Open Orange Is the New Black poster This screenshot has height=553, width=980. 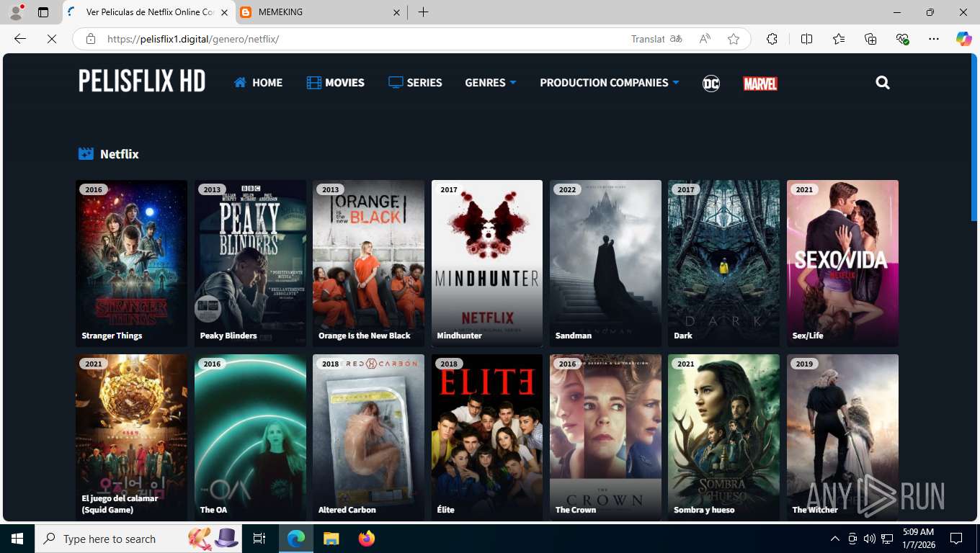[368, 264]
